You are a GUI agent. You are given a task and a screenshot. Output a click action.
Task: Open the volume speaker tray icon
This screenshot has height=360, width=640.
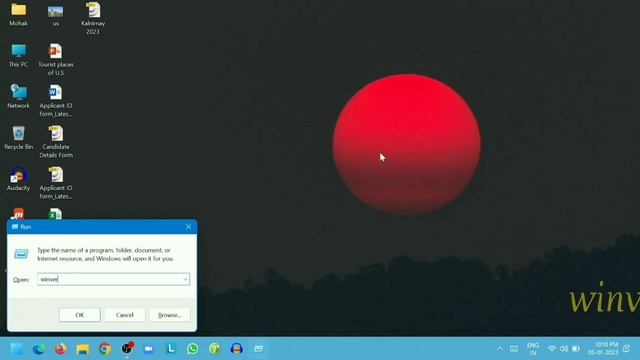pos(564,349)
